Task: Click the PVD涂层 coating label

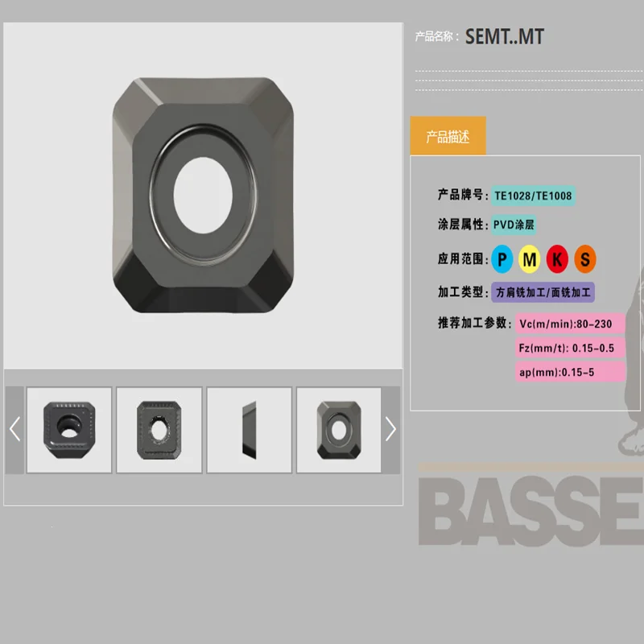Action: coord(514,225)
